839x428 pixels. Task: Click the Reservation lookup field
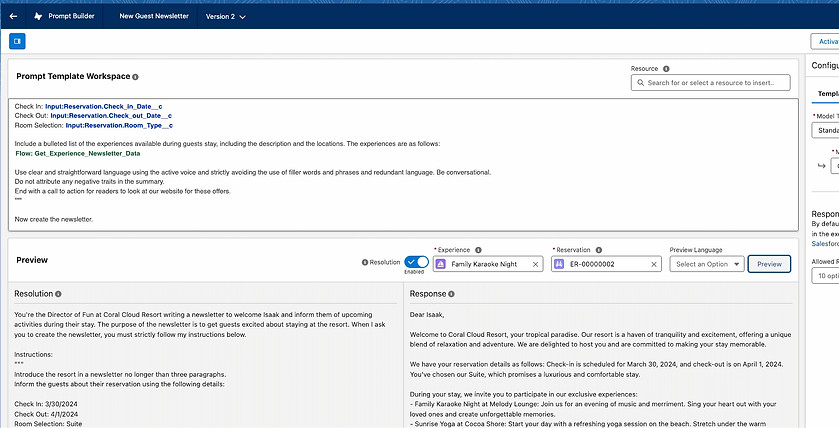point(606,264)
